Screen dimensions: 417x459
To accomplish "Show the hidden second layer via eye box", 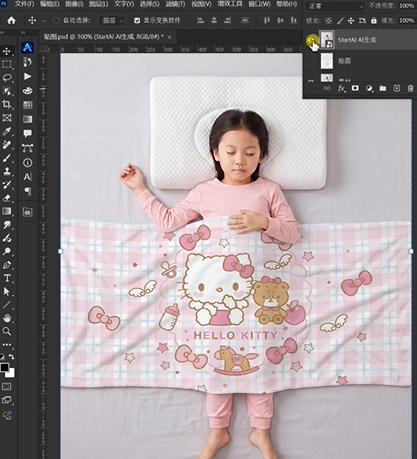I will coord(311,61).
